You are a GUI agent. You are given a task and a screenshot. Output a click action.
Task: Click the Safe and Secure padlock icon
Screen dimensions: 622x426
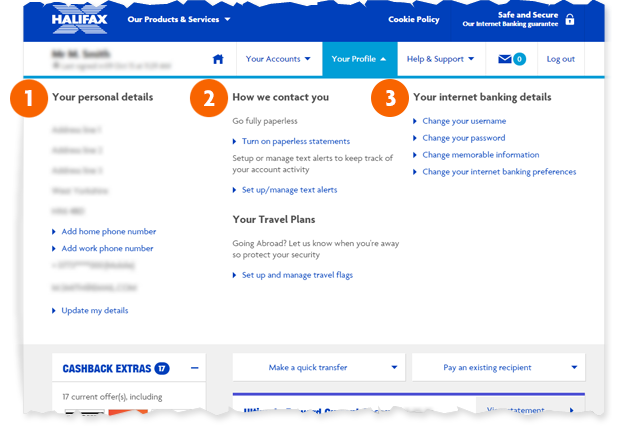[x=570, y=19]
